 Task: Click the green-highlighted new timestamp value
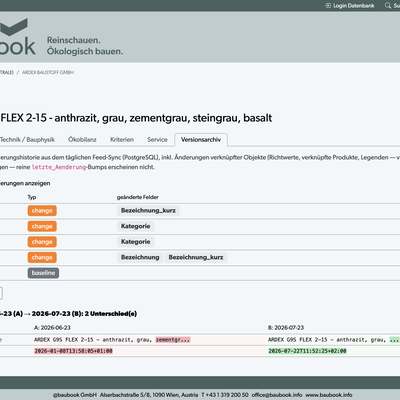307,351
